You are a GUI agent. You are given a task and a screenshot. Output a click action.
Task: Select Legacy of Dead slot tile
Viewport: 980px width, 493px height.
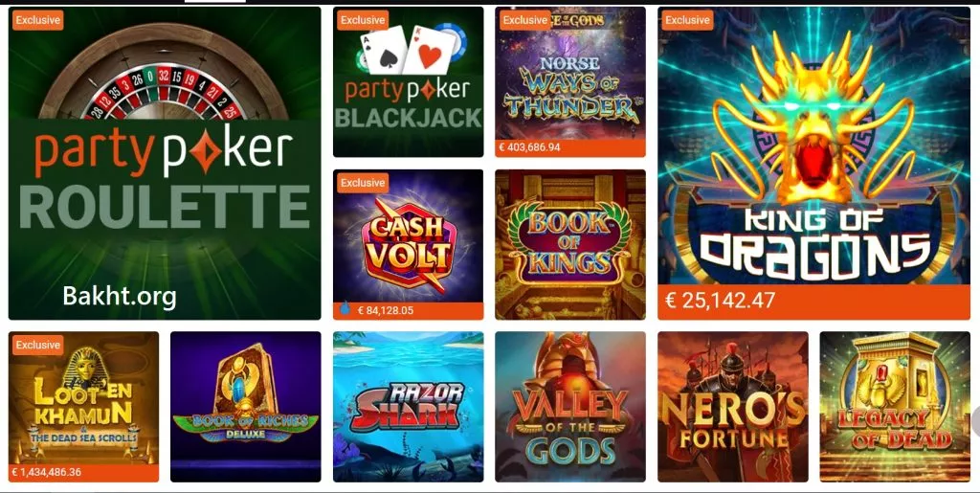tap(895, 407)
